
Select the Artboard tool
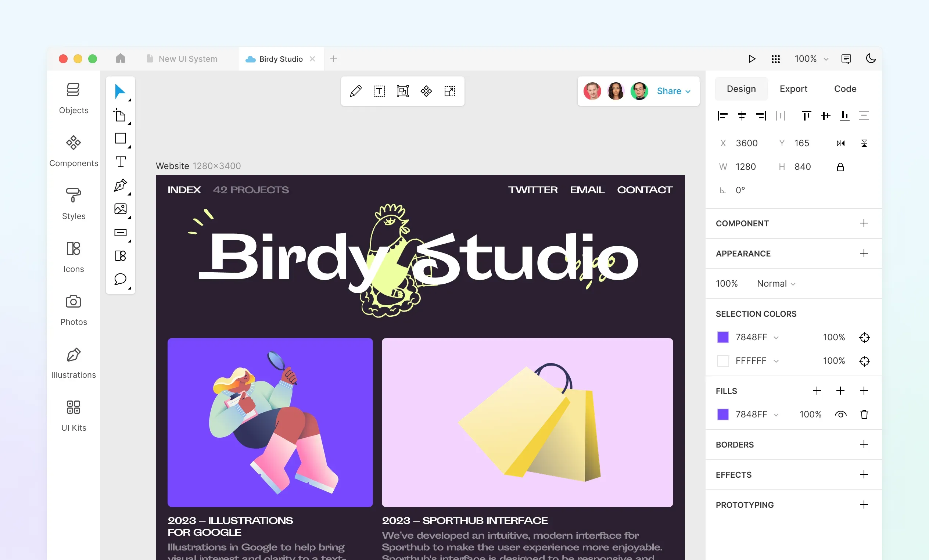(x=120, y=115)
